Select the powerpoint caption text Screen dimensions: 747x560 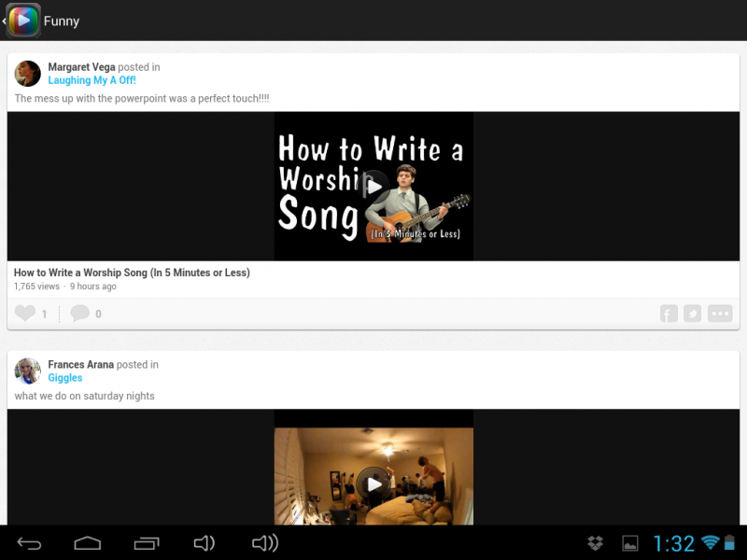[x=142, y=99]
